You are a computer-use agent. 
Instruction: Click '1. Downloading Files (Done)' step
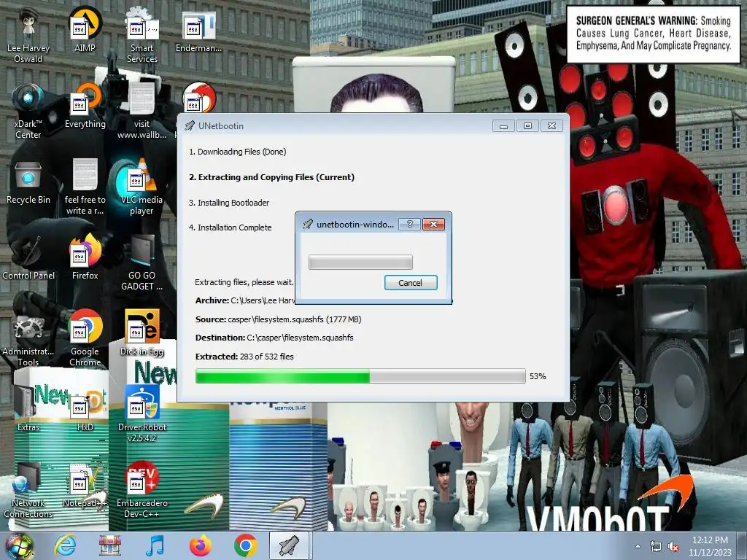[x=237, y=152]
